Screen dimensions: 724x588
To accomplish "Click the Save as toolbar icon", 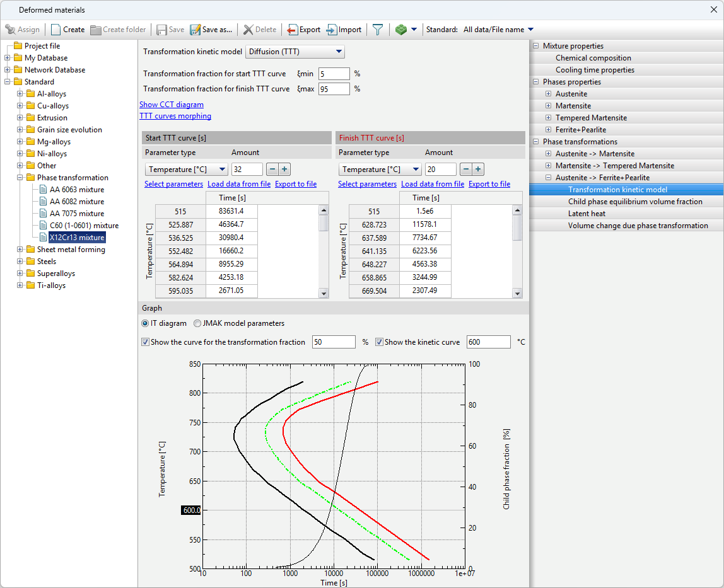I will tap(196, 30).
